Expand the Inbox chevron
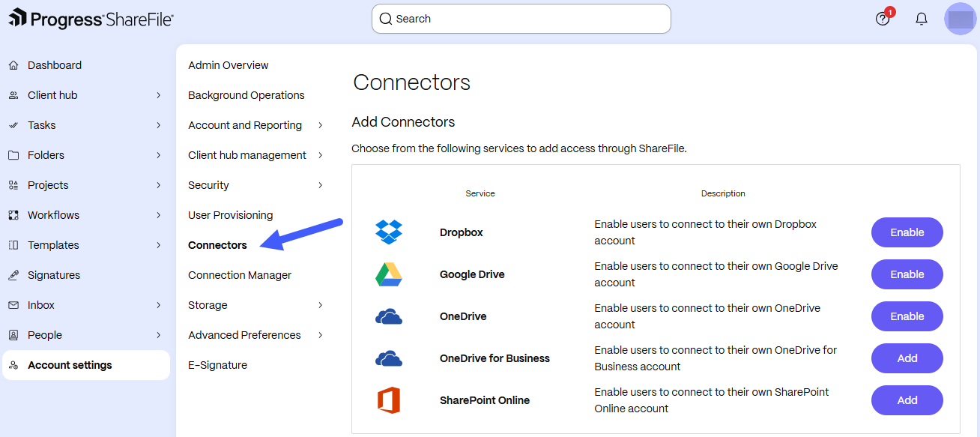The image size is (980, 437). pos(158,305)
